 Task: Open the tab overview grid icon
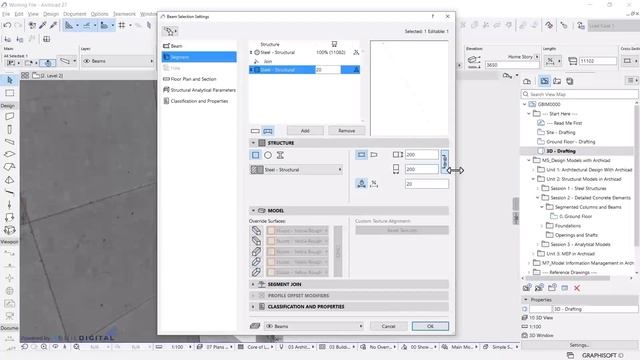(25, 76)
